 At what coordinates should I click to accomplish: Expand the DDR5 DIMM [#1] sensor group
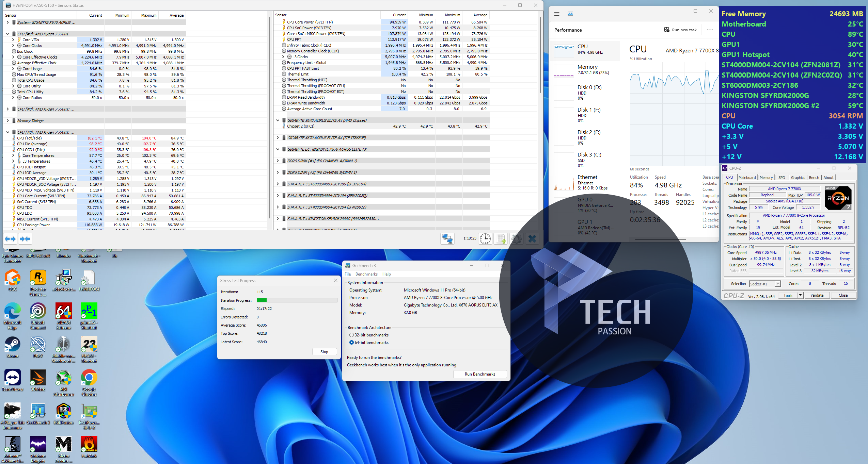278,161
